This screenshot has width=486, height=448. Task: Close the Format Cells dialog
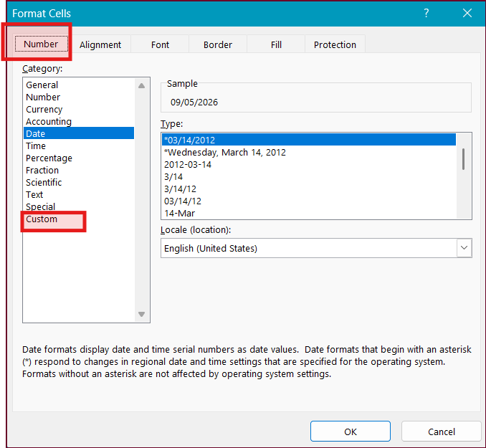467,13
